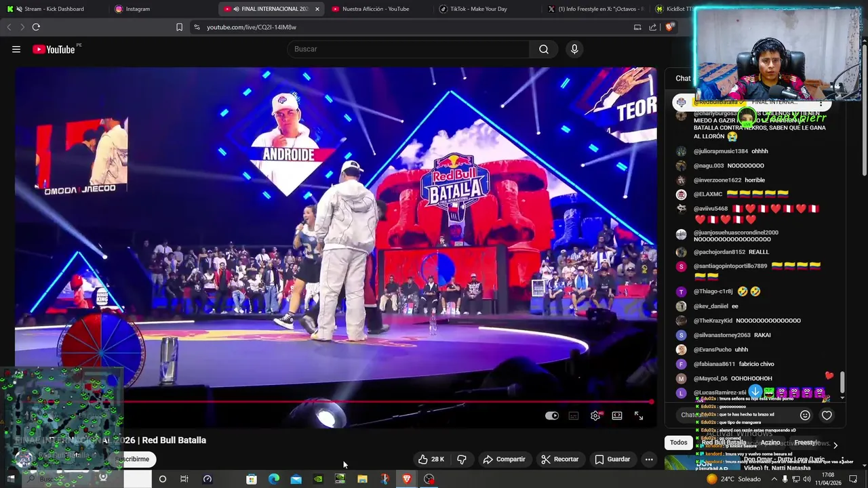This screenshot has width=868, height=488.
Task: Bookmark this page in the address bar
Action: (x=179, y=27)
